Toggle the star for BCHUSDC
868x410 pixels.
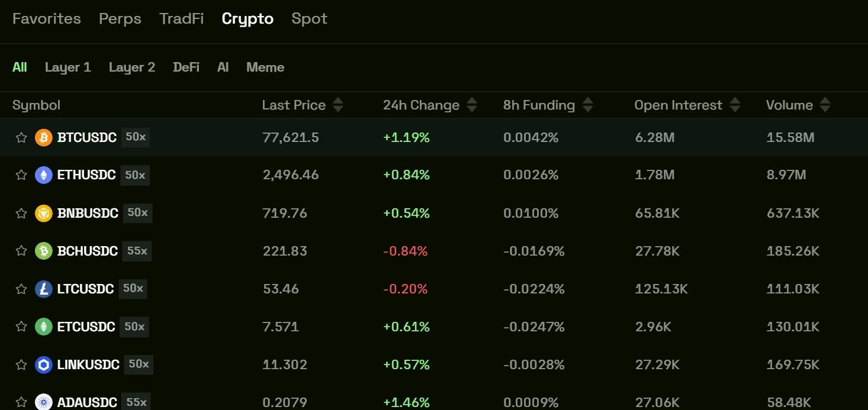[21, 251]
